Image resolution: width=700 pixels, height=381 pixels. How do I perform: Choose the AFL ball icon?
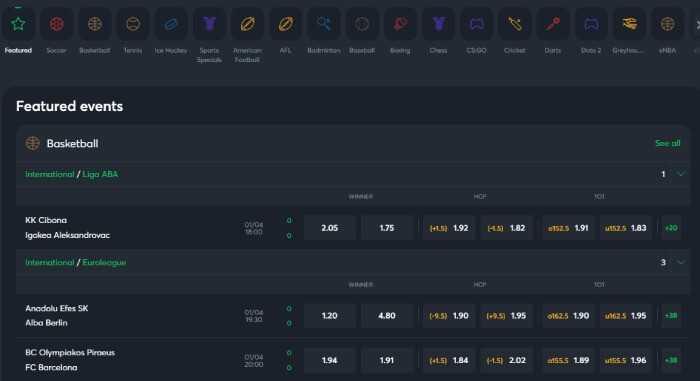(x=286, y=24)
